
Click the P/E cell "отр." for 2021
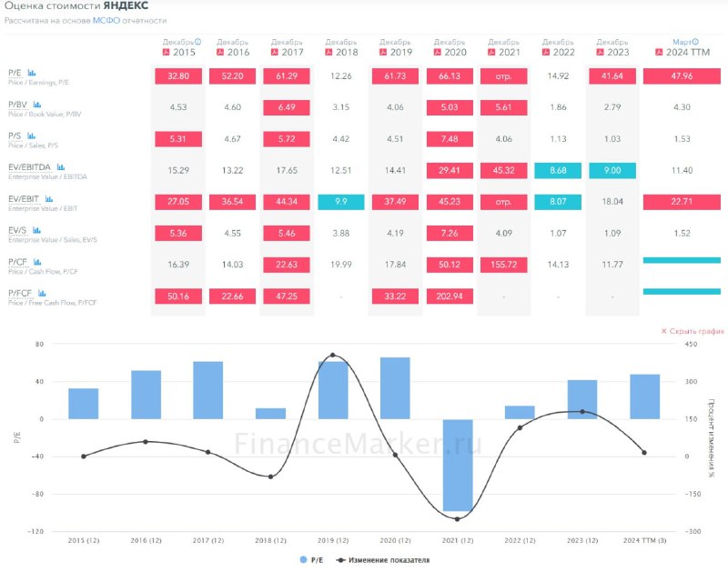pyautogui.click(x=504, y=76)
